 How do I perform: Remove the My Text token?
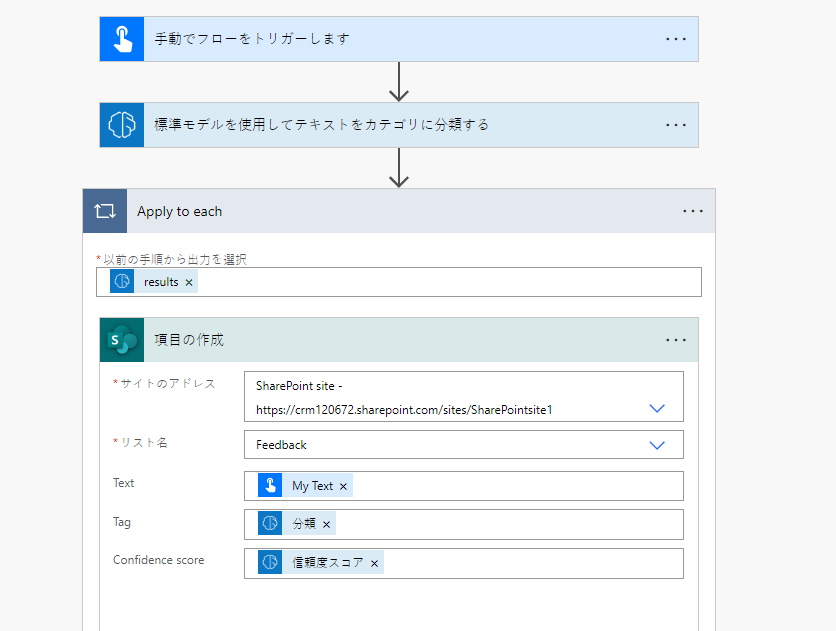[x=344, y=487]
